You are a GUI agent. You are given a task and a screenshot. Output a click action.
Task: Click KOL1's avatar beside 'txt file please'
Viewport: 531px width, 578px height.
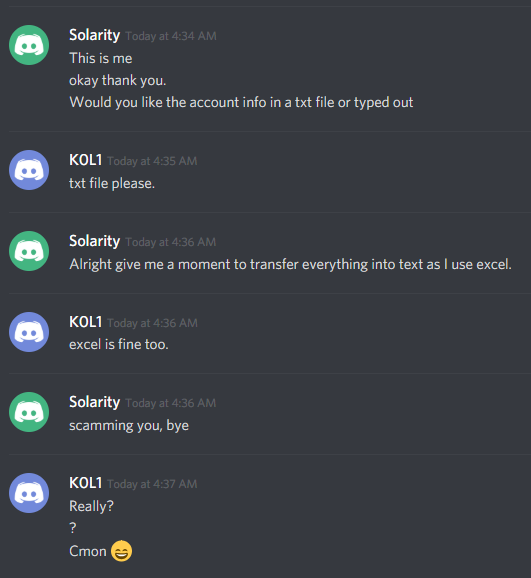[x=29, y=170]
